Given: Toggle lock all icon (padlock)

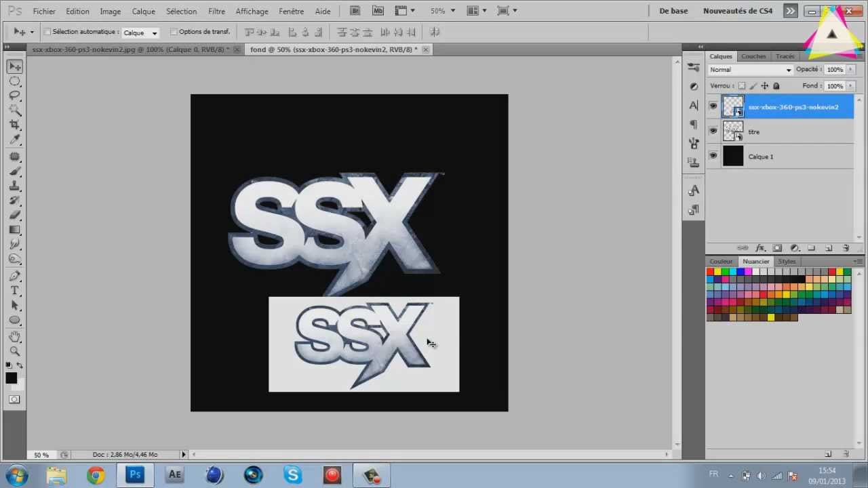Looking at the screenshot, I should click(776, 86).
